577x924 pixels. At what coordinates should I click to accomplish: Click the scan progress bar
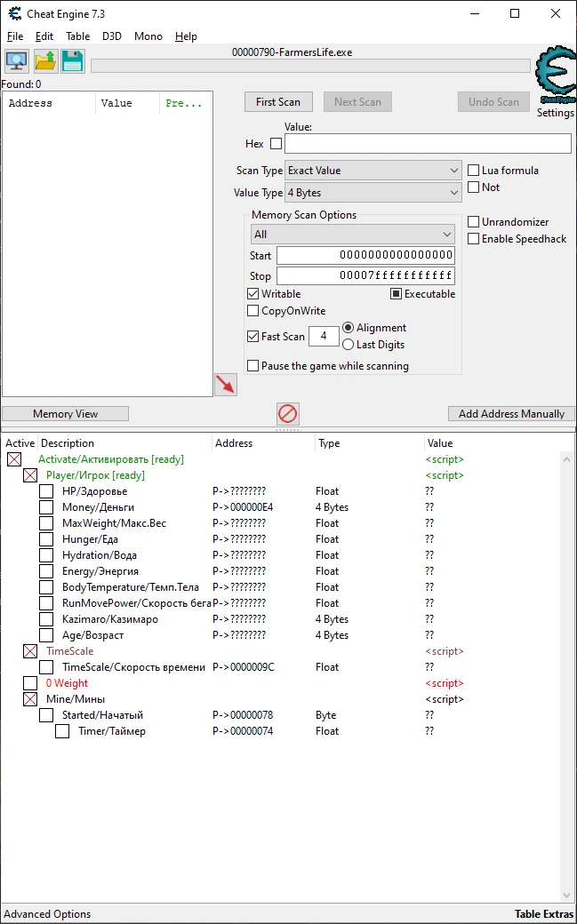point(310,66)
